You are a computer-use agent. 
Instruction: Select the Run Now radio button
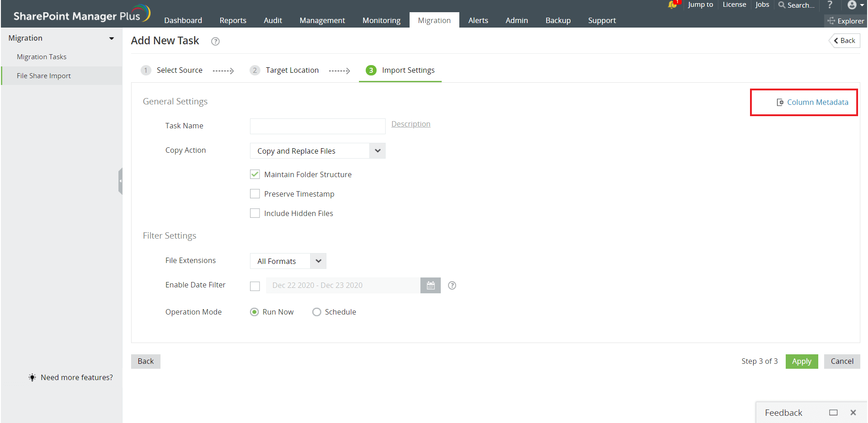(255, 312)
